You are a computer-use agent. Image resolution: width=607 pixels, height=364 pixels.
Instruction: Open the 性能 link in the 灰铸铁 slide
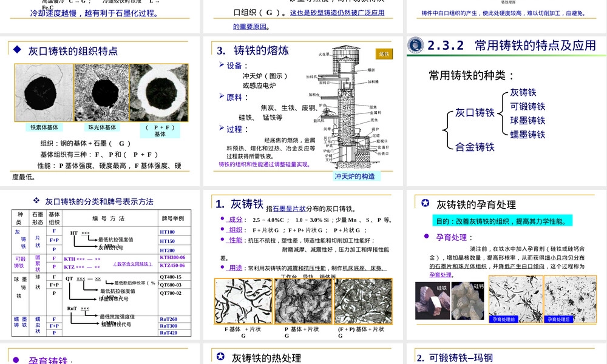(x=236, y=240)
